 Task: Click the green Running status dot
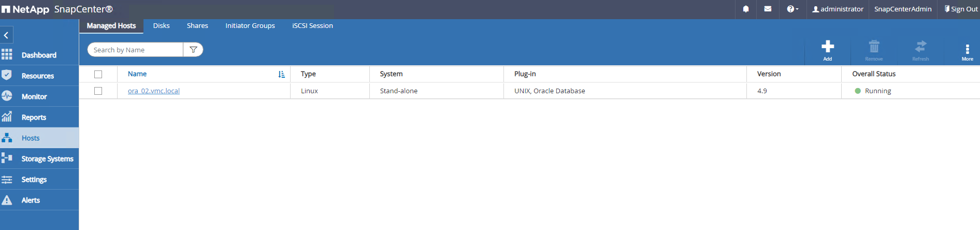[858, 91]
